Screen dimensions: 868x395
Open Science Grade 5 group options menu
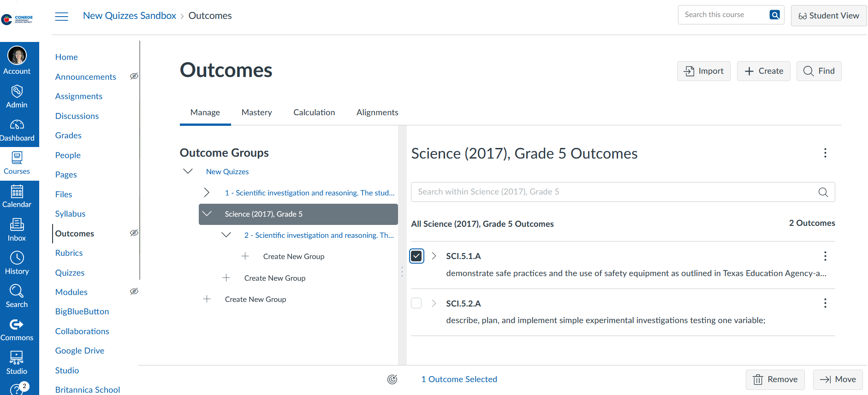point(825,153)
